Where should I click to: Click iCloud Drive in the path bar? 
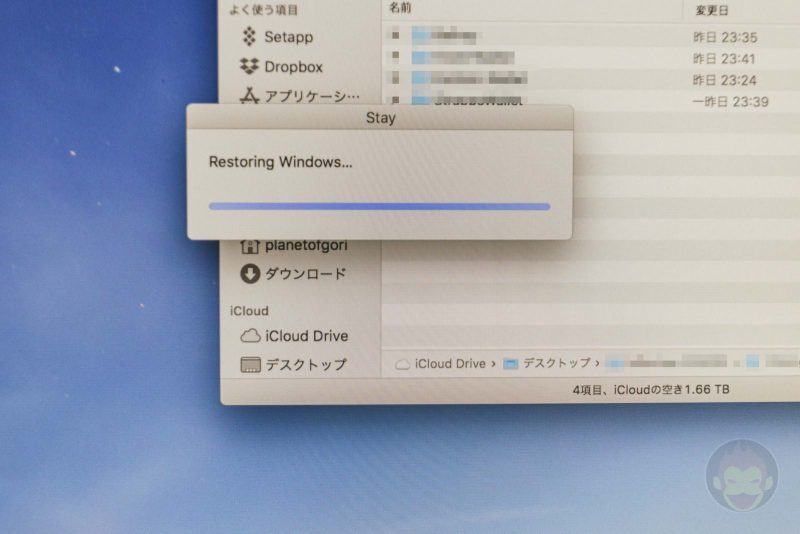[x=451, y=364]
